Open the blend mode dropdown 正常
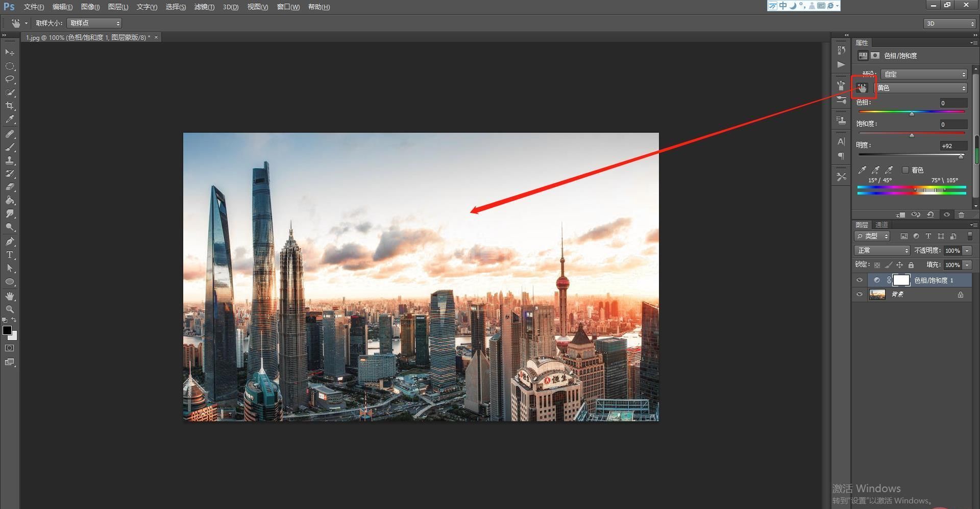Image resolution: width=980 pixels, height=509 pixels. [x=882, y=251]
